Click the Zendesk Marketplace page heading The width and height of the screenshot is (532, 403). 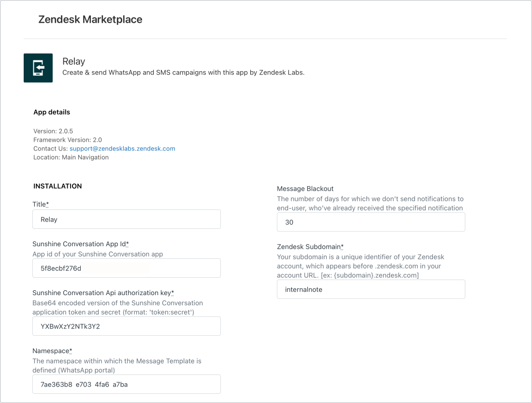90,20
